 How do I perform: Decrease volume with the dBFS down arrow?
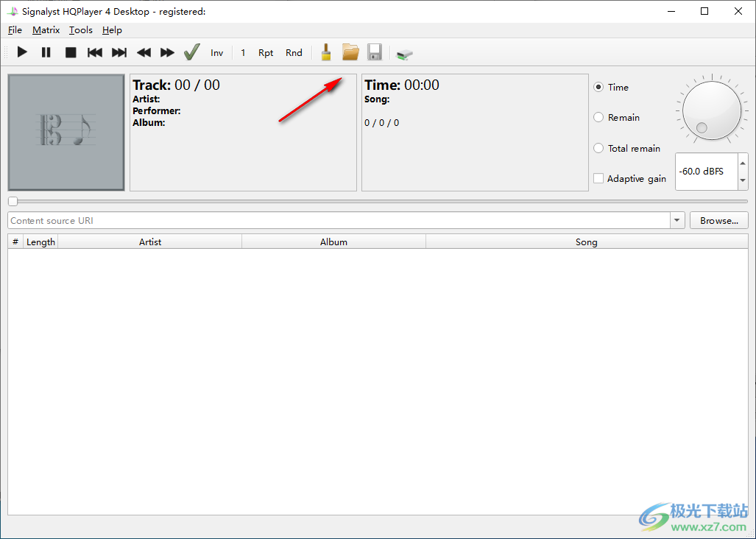(x=743, y=180)
